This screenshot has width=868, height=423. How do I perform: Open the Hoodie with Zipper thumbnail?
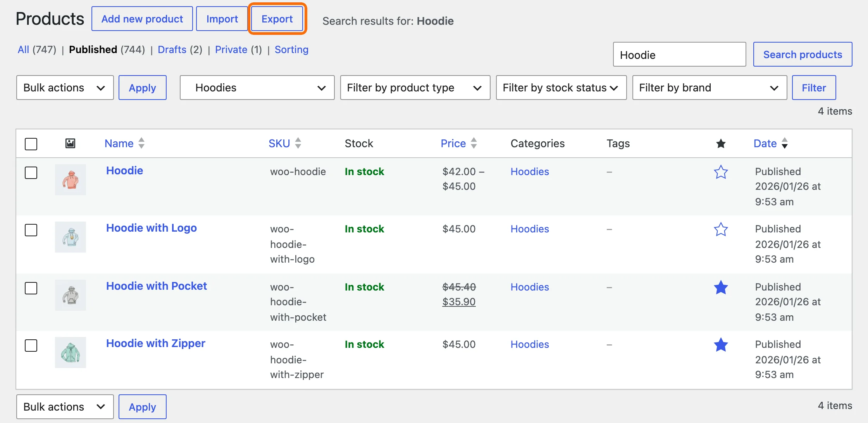(x=71, y=352)
